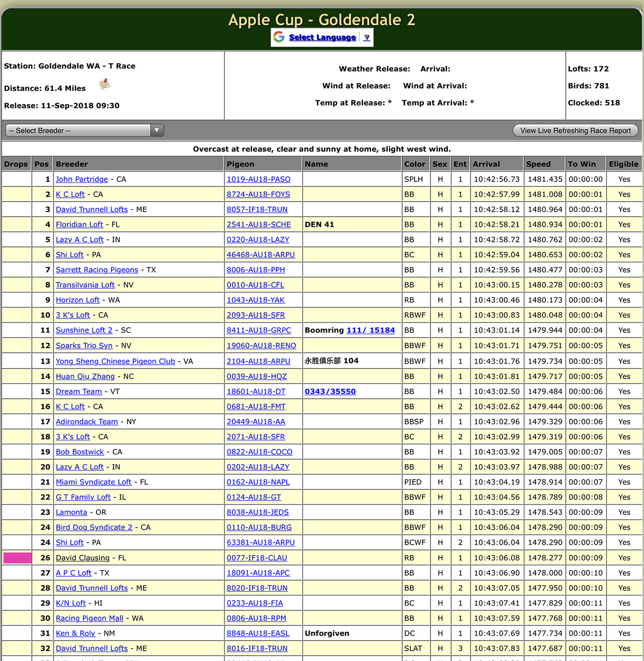The height and width of the screenshot is (661, 644).
Task: Open Sarrett Racing Pigeons breeder link
Action: [97, 270]
